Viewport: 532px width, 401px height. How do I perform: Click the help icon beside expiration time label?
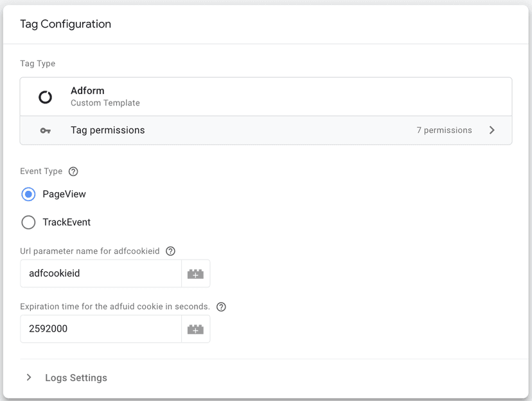pos(221,307)
